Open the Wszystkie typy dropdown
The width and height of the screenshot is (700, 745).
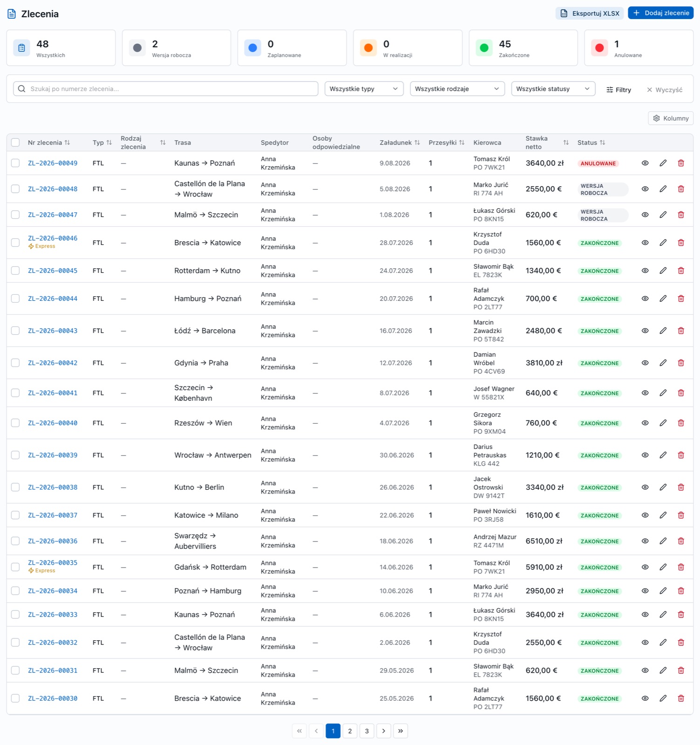pos(364,89)
